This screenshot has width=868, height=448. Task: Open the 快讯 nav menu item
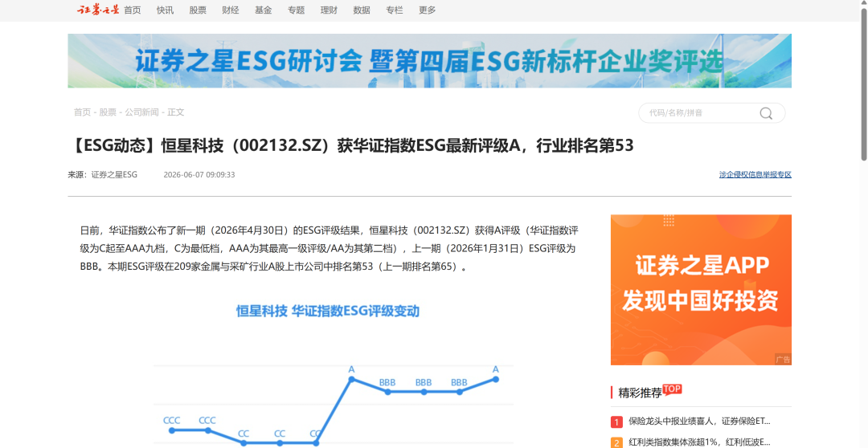tap(165, 10)
